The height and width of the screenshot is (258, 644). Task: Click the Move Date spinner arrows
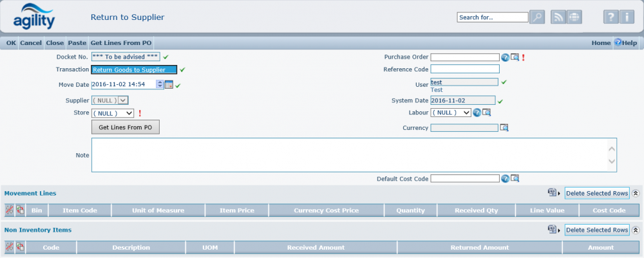pos(160,84)
